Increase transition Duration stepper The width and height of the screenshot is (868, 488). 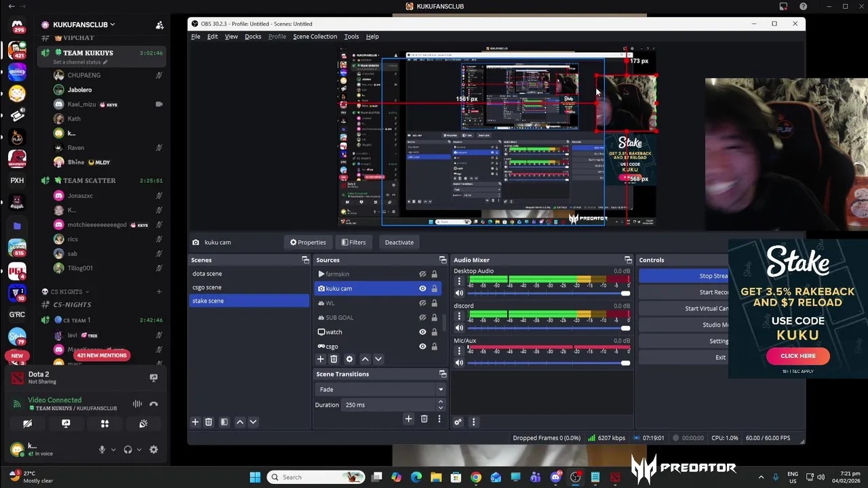[x=440, y=401]
